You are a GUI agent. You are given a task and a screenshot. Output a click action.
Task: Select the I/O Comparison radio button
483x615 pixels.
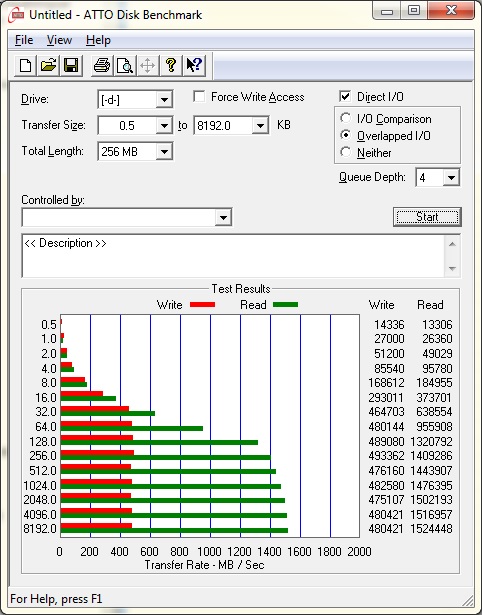click(346, 118)
